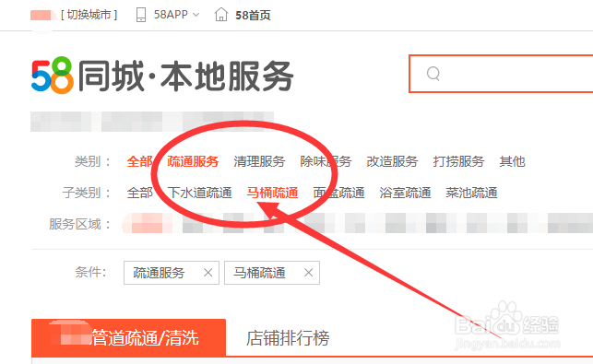Click the phone icon beside 58APP
This screenshot has height=364, width=593.
tap(141, 15)
